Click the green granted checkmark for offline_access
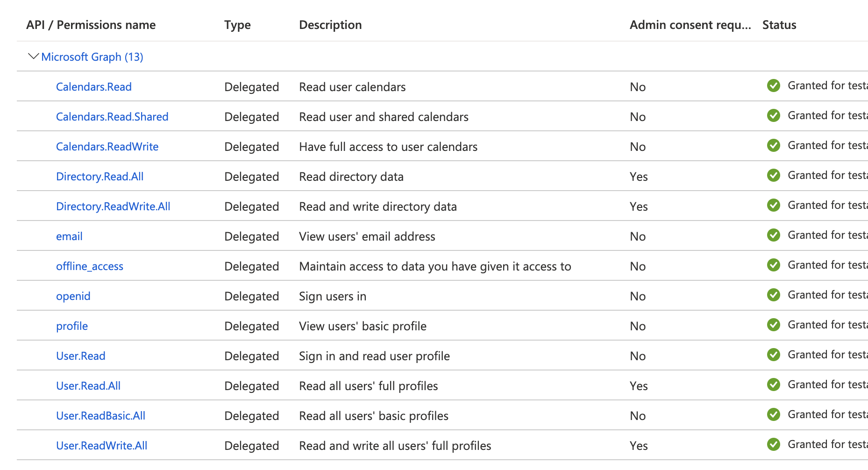The image size is (868, 470). tap(774, 265)
